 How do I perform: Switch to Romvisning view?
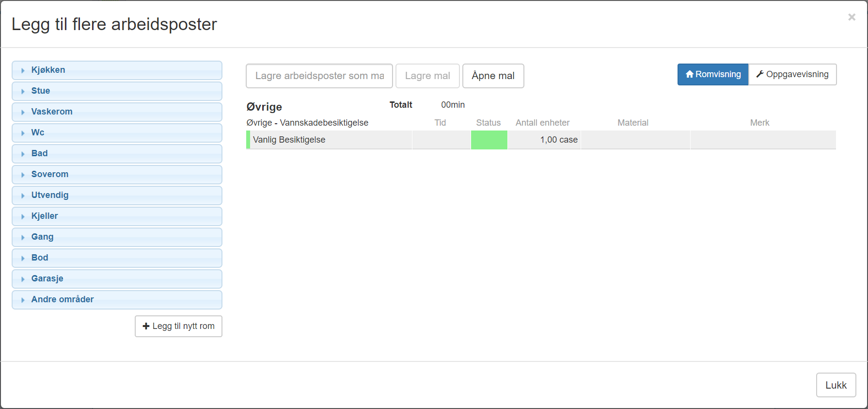(x=712, y=75)
